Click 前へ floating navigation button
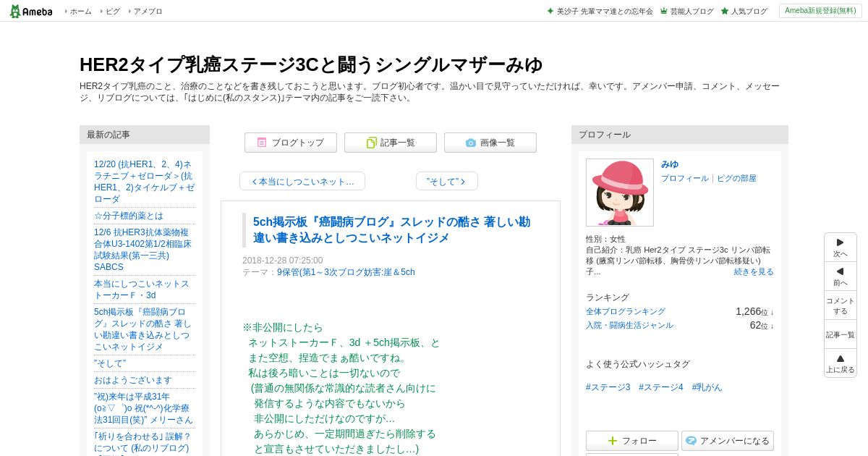This screenshot has height=456, width=868. coord(841,276)
